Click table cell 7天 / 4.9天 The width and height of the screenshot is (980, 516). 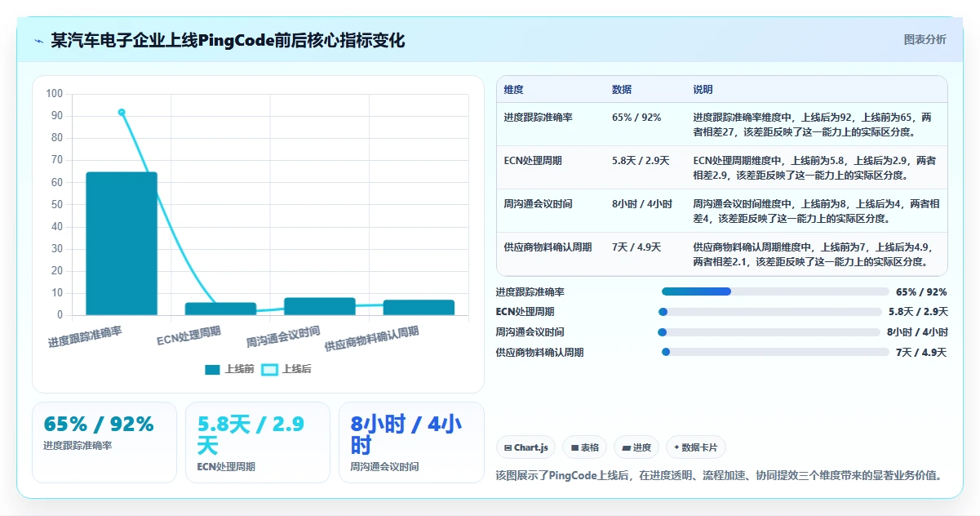coord(636,247)
